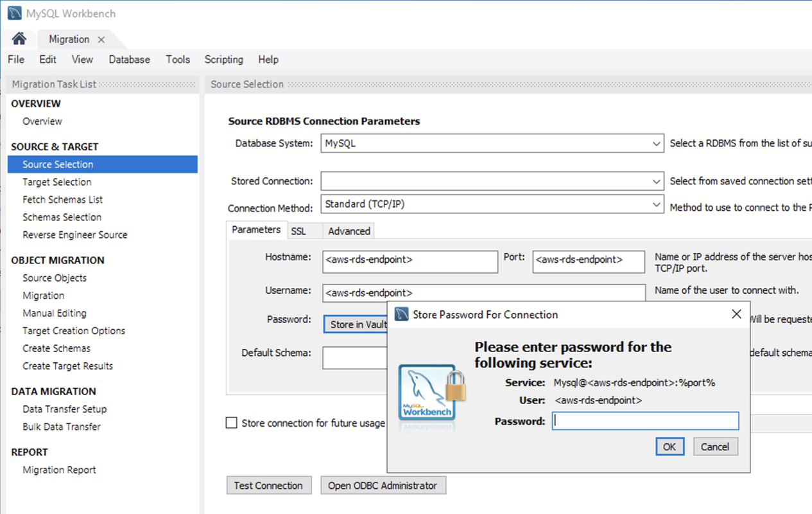
Task: Select Create Schemas task
Action: [56, 348]
